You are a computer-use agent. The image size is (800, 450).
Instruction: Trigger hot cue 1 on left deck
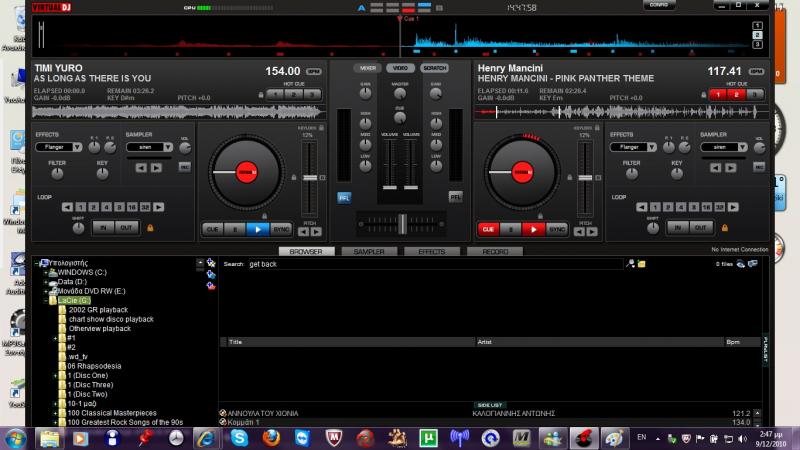coord(275,94)
